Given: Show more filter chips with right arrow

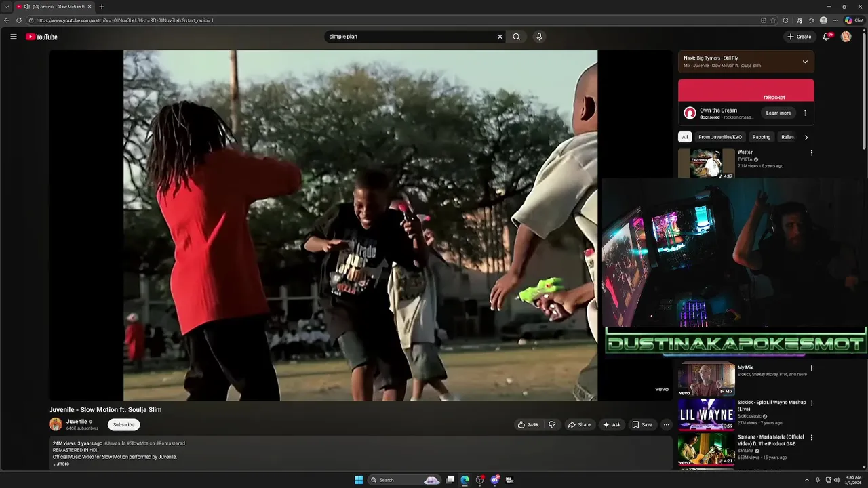Looking at the screenshot, I should click(806, 137).
